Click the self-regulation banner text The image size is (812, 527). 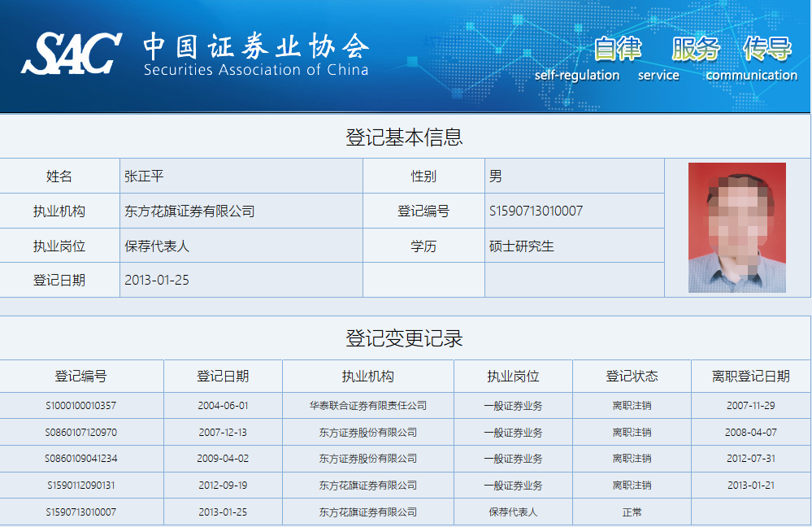click(x=577, y=75)
